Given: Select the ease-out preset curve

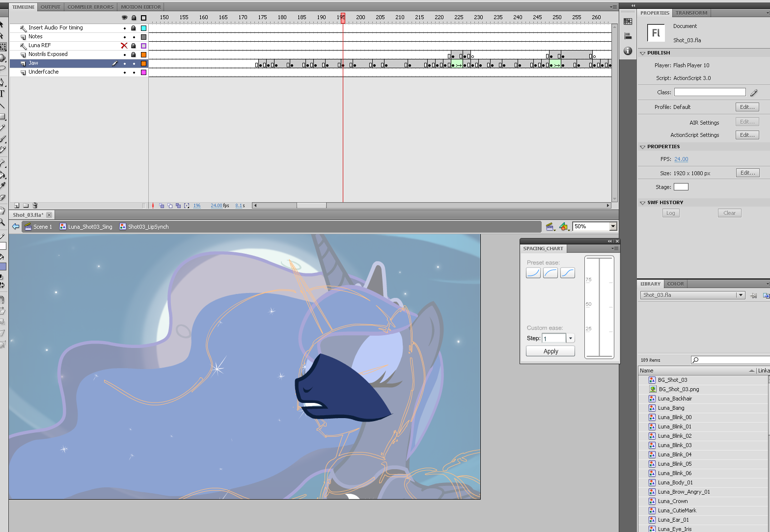Looking at the screenshot, I should pyautogui.click(x=550, y=273).
